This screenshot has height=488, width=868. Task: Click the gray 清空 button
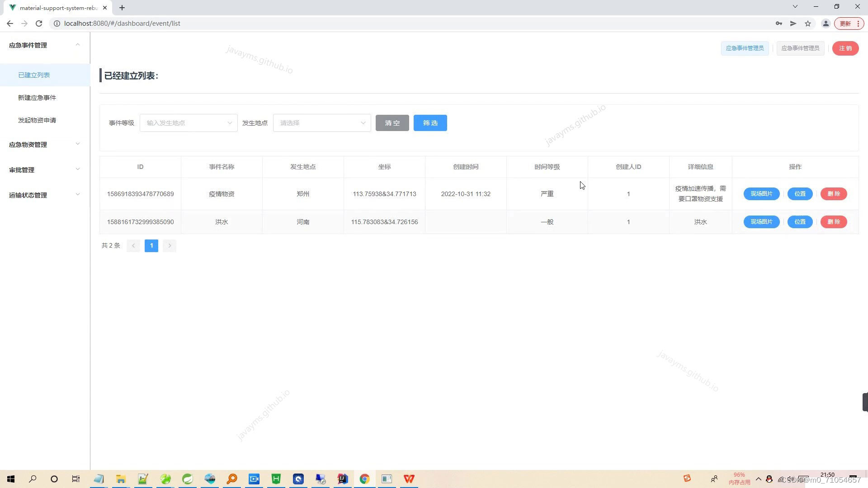pyautogui.click(x=392, y=123)
